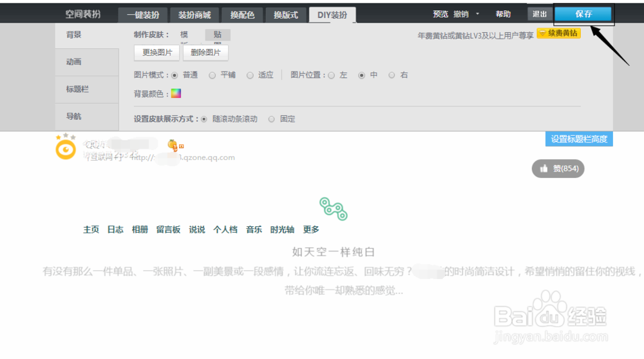The height and width of the screenshot is (359, 644).
Task: Go to 时光轴 in navigation
Action: (282, 229)
